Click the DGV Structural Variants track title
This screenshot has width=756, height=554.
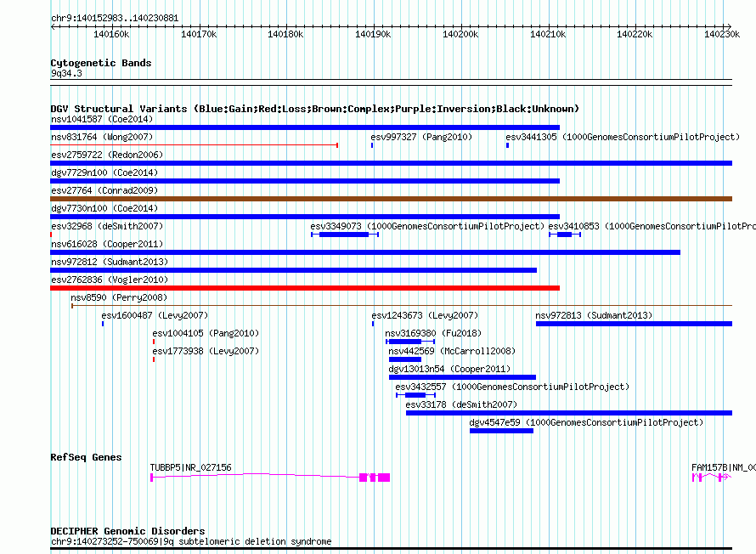click(314, 109)
